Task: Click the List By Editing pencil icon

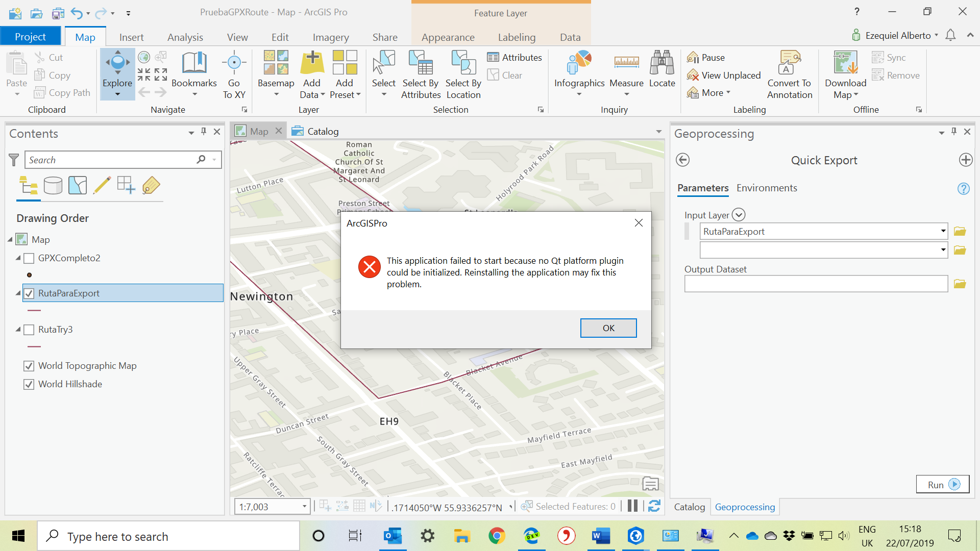Action: 102,186
